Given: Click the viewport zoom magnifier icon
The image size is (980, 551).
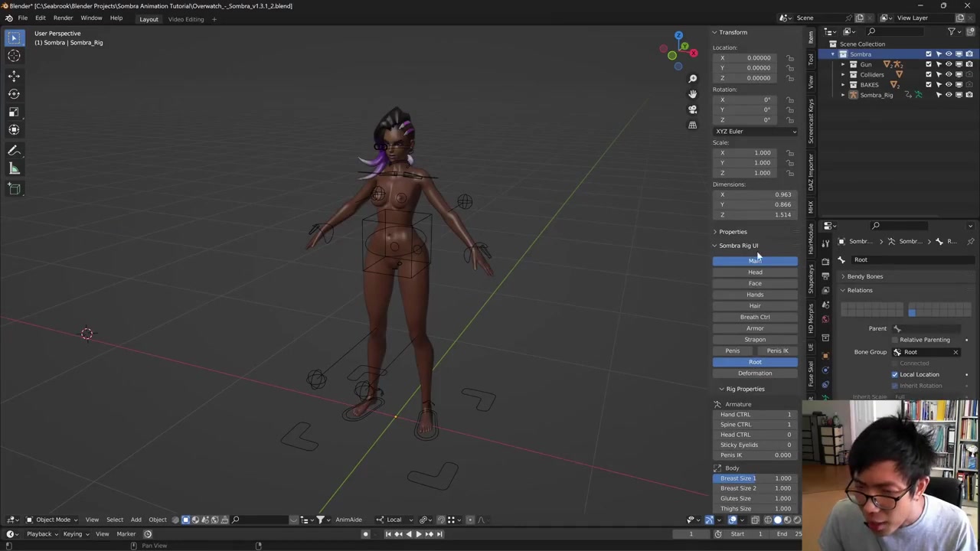Looking at the screenshot, I should (x=692, y=79).
